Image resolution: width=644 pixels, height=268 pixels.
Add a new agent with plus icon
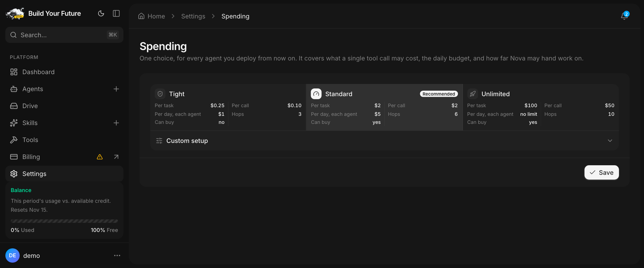pyautogui.click(x=116, y=89)
